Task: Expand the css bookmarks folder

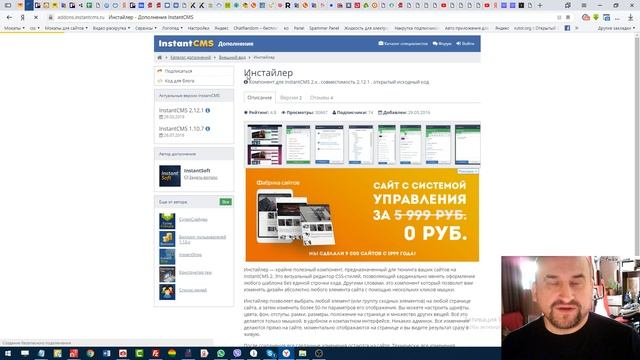Action: [35, 28]
